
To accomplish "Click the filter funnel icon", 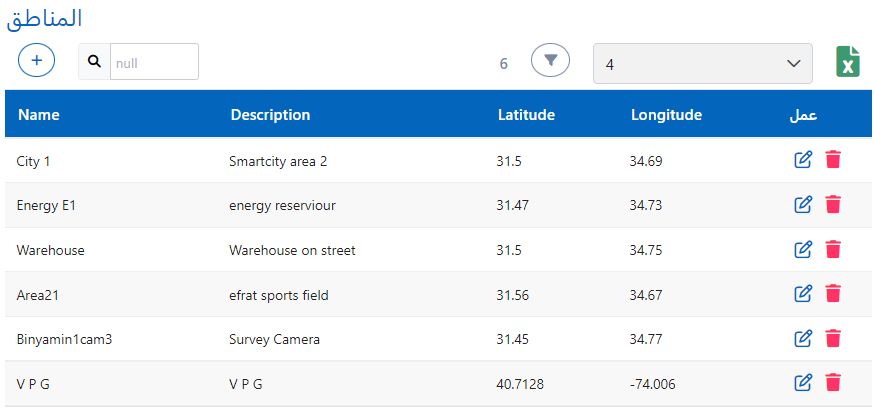I will pos(550,61).
